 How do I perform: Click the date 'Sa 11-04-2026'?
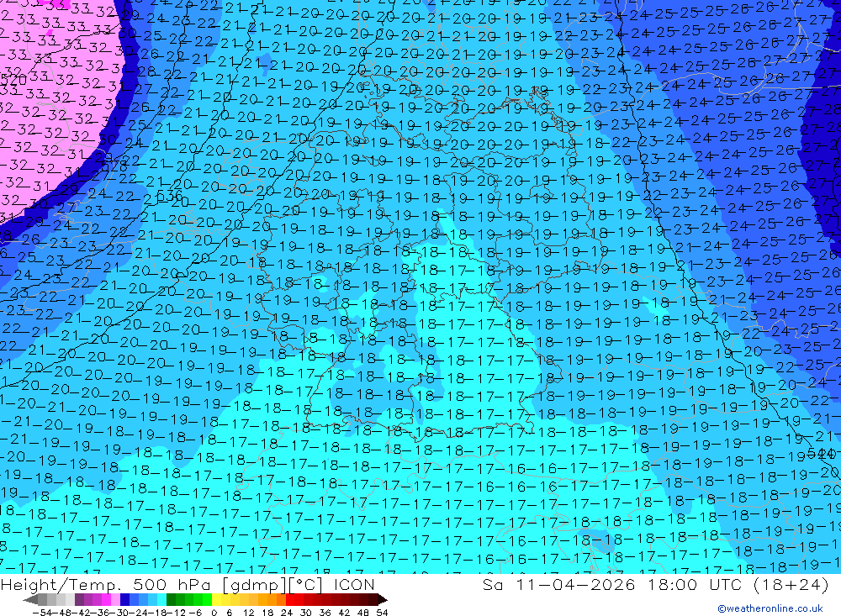559,584
